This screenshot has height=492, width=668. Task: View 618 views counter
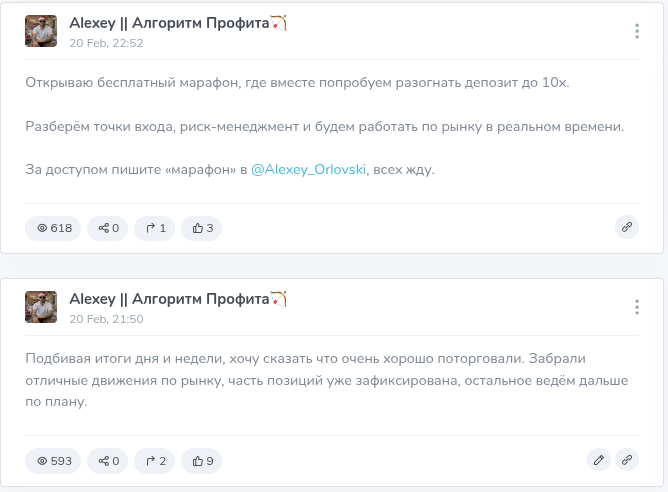(53, 228)
